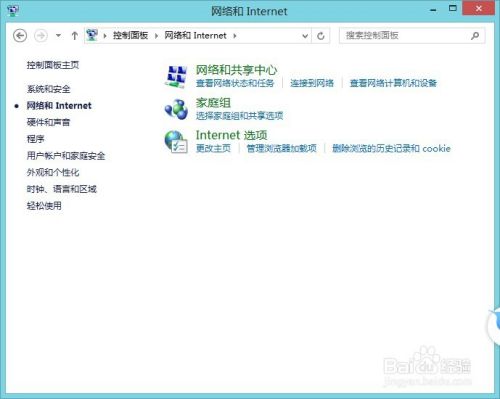
Task: Open 外观和个性化 in sidebar
Action: pyautogui.click(x=53, y=172)
